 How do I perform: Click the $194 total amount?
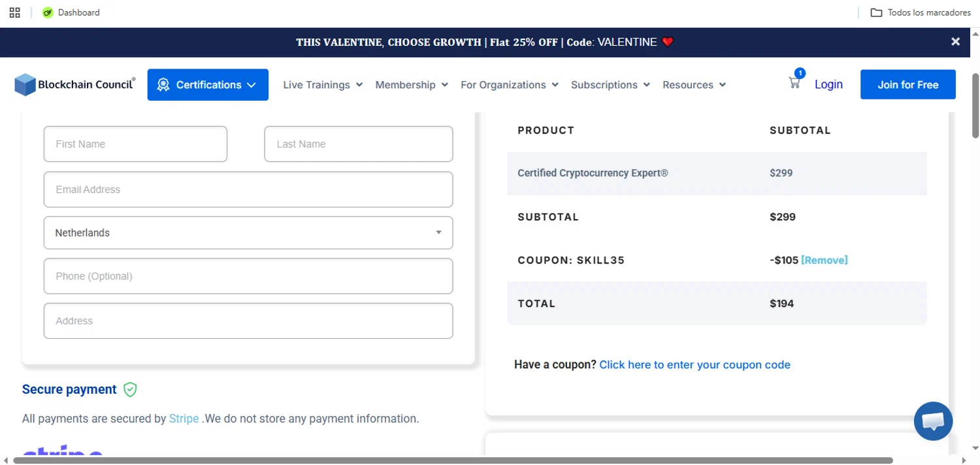click(781, 303)
